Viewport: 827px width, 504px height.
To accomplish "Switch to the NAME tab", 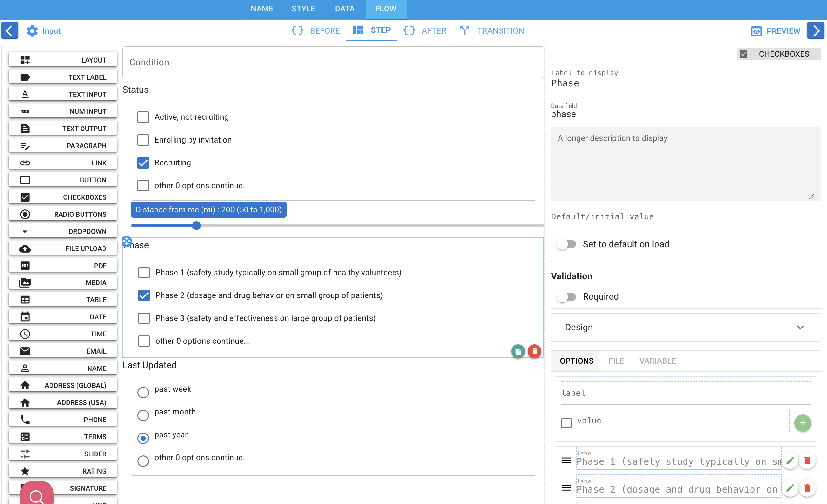I will (262, 9).
